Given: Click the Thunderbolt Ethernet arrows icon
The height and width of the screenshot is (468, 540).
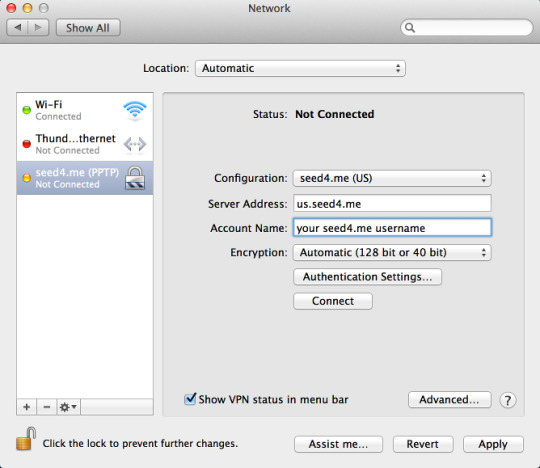Looking at the screenshot, I should tap(135, 144).
